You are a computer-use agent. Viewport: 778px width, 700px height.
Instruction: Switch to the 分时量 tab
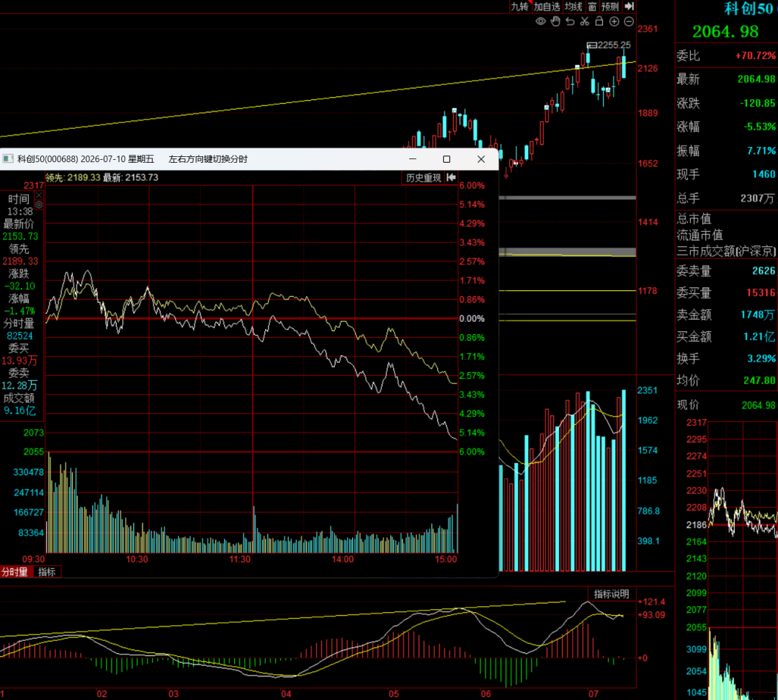coord(15,572)
